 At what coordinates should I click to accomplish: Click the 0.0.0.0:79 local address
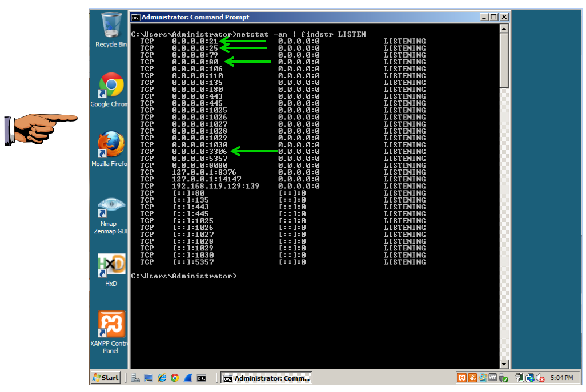coord(195,55)
